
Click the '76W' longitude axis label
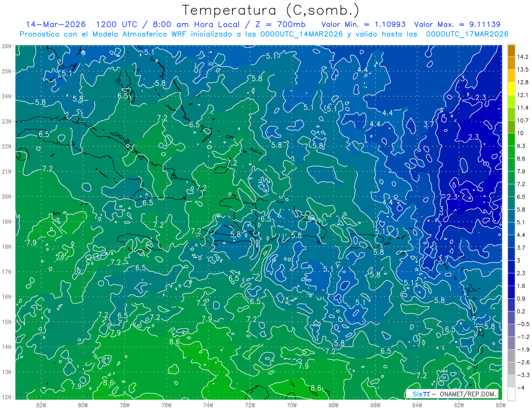coord(167,405)
